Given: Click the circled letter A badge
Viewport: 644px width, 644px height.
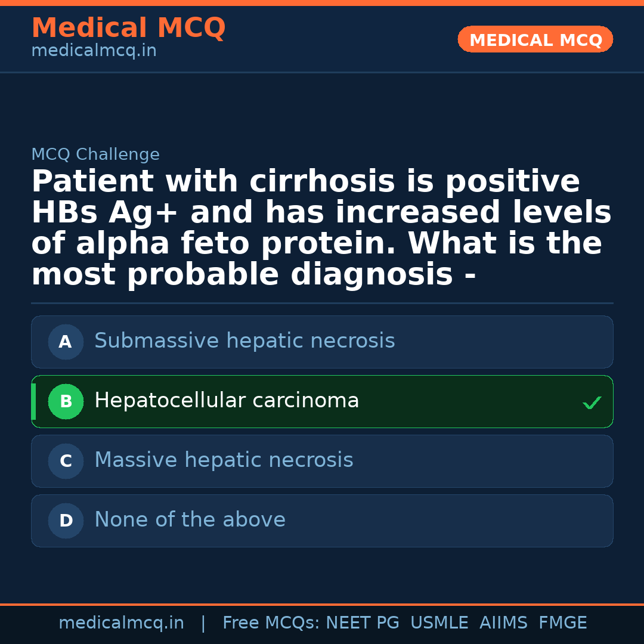Looking at the screenshot, I should 66,342.
